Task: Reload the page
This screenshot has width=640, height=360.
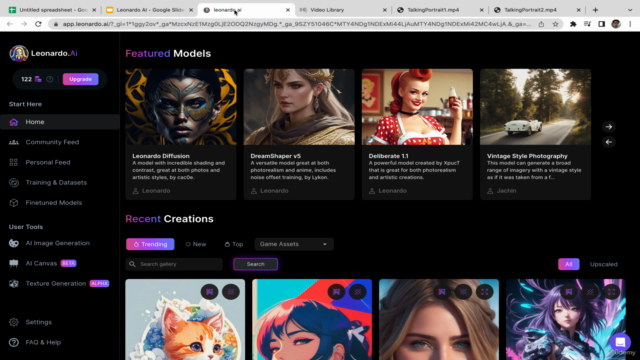Action: [x=38, y=24]
